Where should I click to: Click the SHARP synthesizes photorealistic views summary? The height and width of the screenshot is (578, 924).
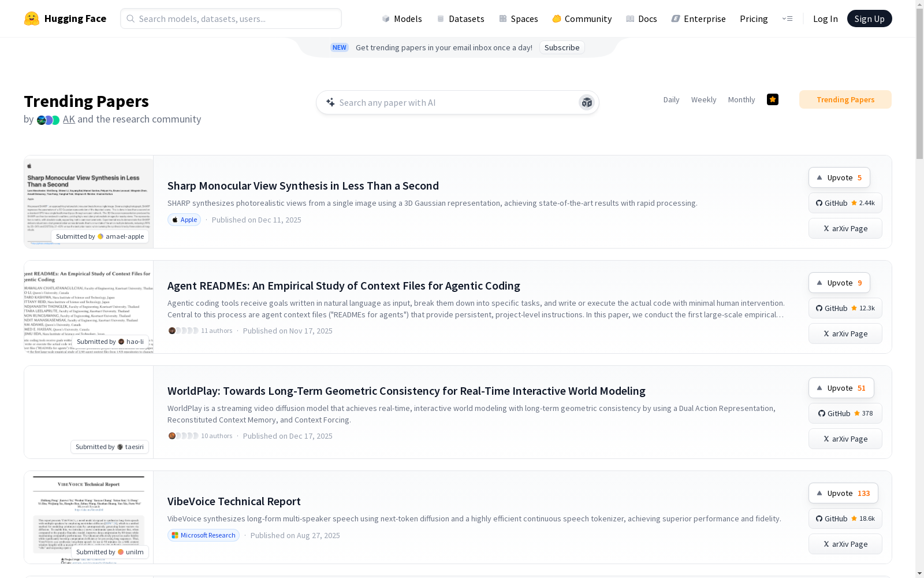click(x=433, y=203)
